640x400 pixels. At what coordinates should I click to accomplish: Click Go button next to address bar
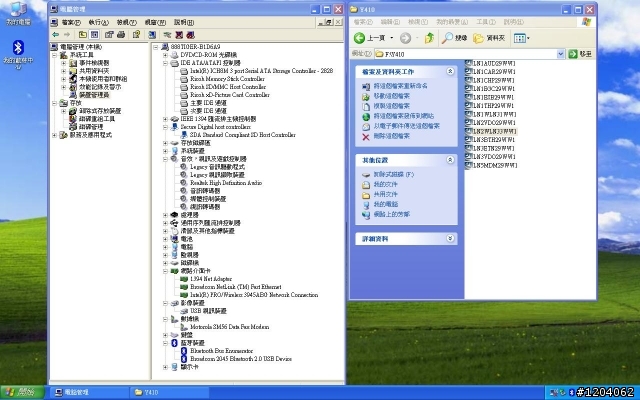coord(580,54)
